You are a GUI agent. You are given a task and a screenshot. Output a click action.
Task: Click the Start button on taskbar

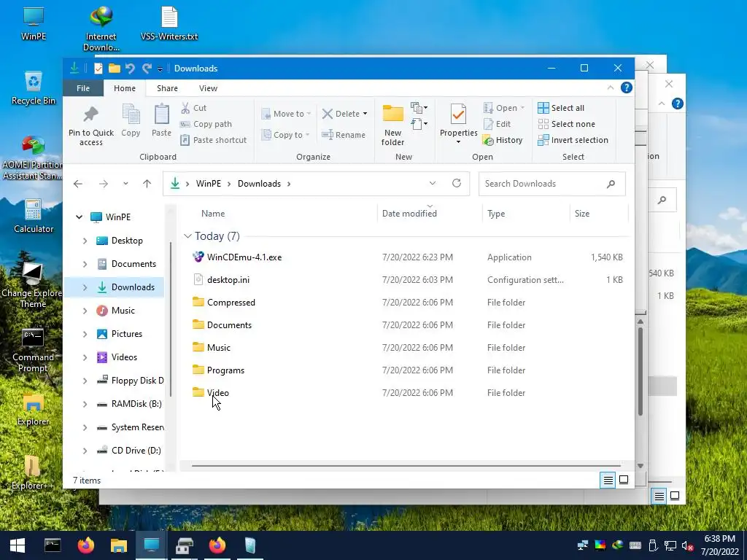18,545
